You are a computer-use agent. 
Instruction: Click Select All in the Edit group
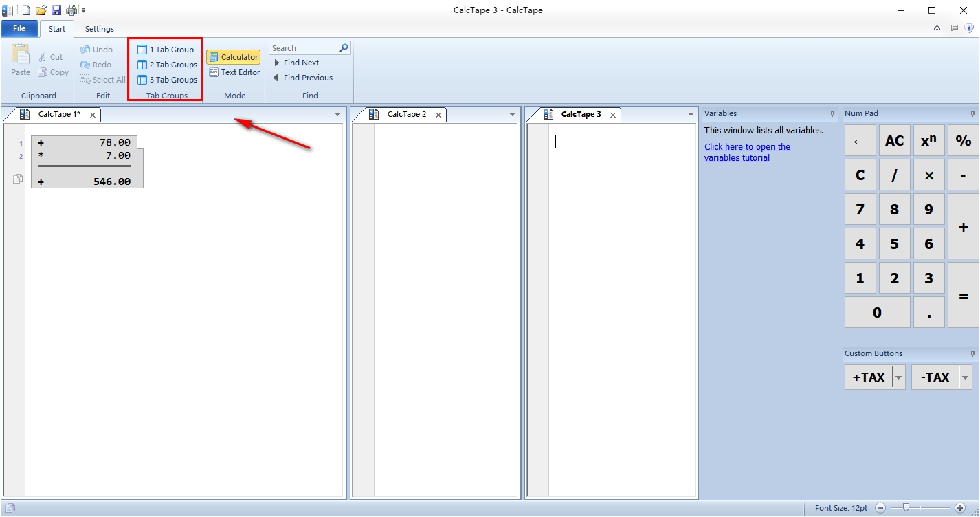(103, 80)
